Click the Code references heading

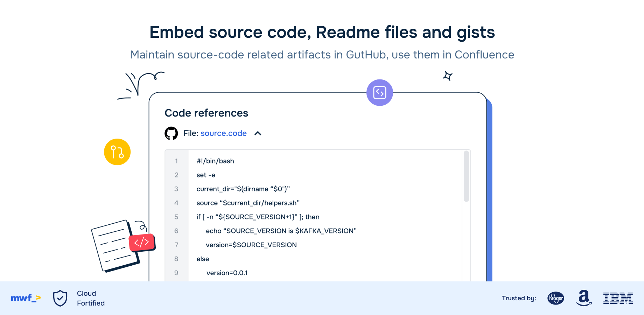(x=206, y=113)
